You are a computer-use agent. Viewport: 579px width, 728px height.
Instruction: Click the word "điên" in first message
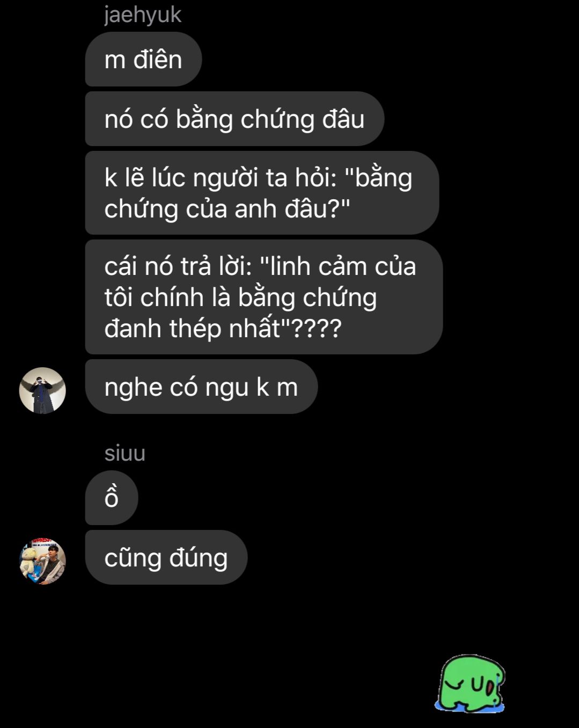[x=158, y=59]
